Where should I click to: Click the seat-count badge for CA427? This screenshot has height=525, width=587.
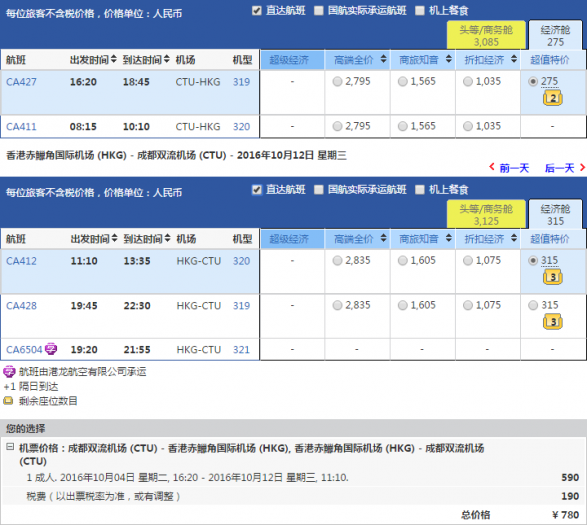coord(553,98)
